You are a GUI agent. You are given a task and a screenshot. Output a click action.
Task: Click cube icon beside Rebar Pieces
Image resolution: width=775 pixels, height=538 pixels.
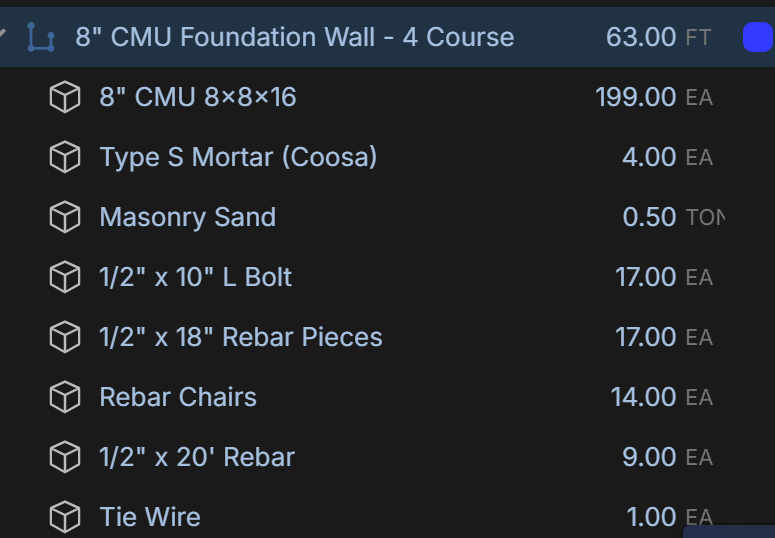click(65, 337)
